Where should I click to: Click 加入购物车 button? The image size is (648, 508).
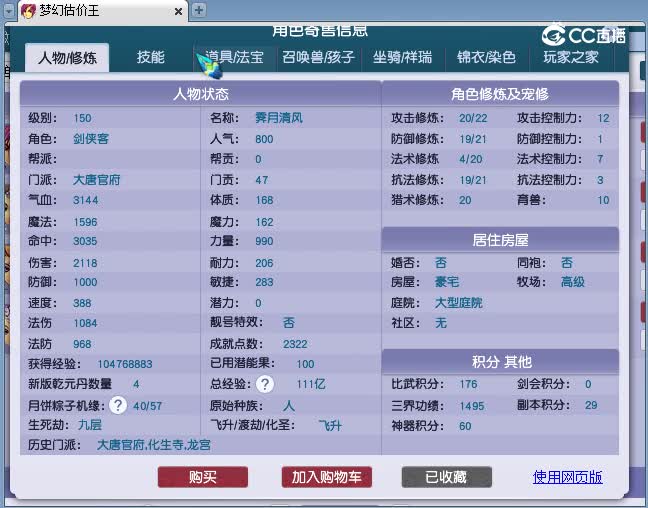pos(326,477)
